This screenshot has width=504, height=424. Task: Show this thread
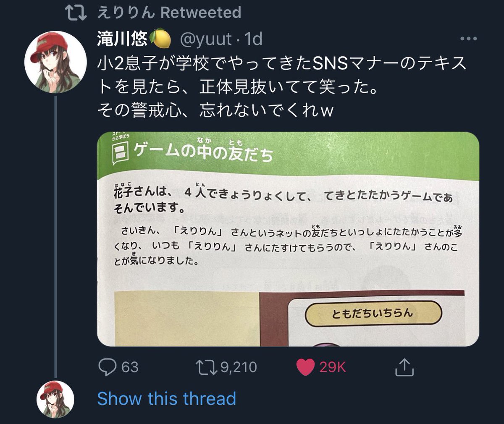(167, 398)
